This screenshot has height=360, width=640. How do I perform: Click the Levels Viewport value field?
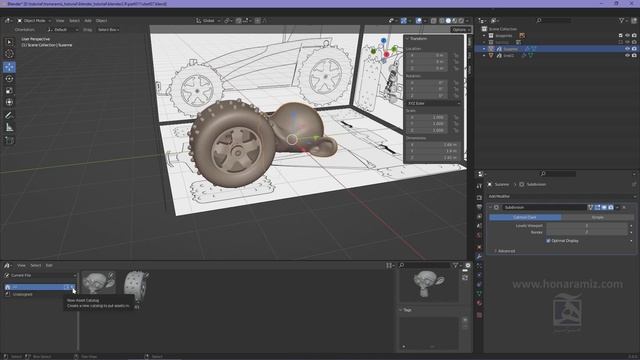pyautogui.click(x=587, y=226)
